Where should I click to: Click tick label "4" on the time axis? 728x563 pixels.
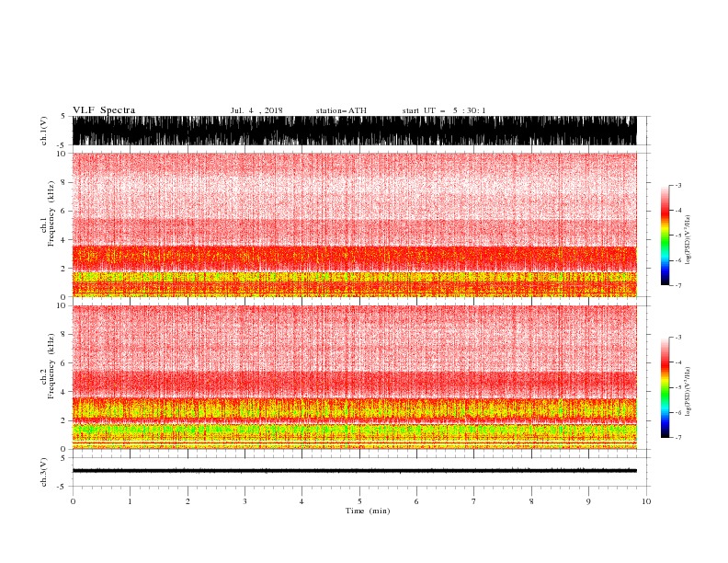coord(302,501)
